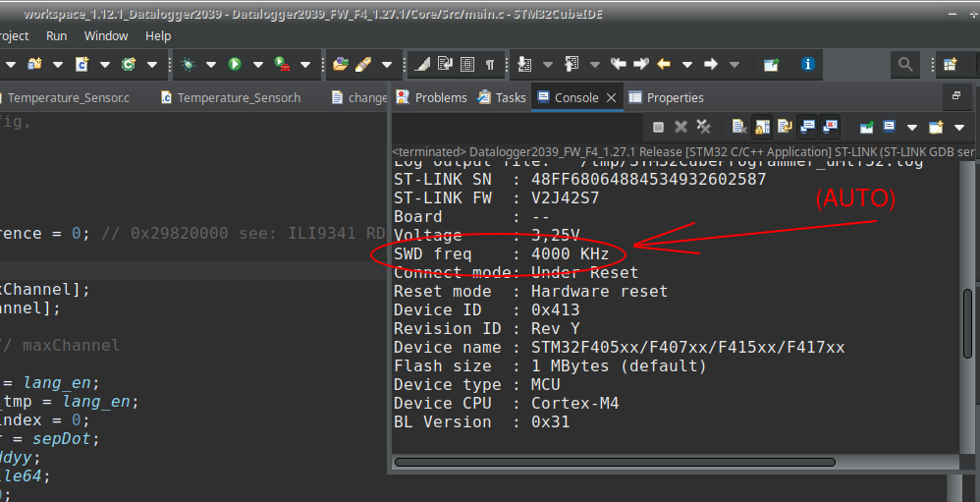Screen dimensions: 980x502
Task: Click the 'Reset mode : Hardware reset' line
Action: click(531, 292)
